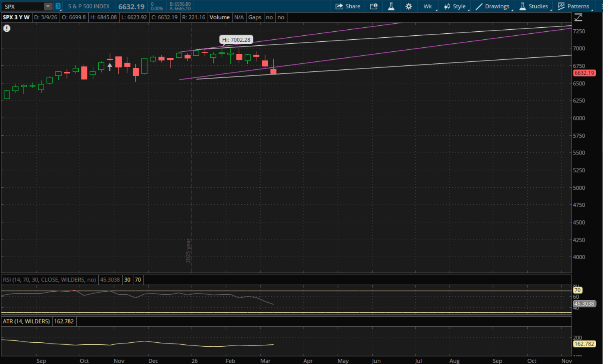Open the Style dropdown menu
Image resolution: width=603 pixels, height=364 pixels.
[x=455, y=6]
